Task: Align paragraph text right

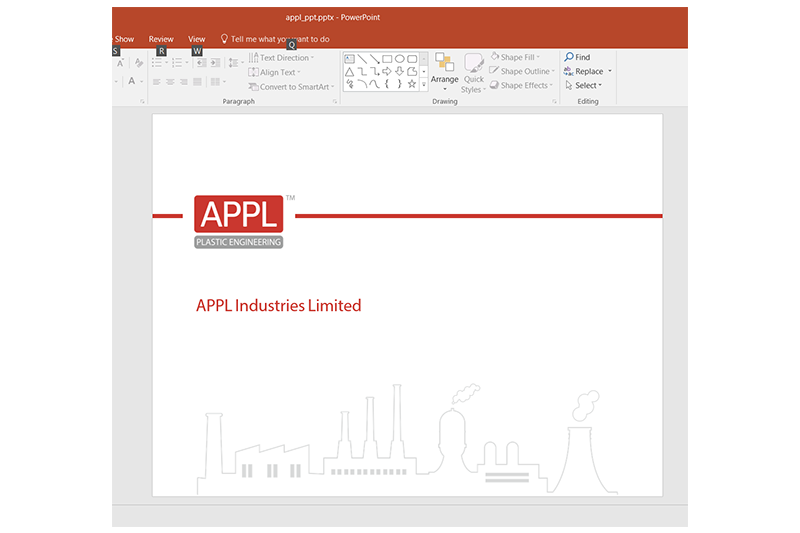Action: click(x=184, y=82)
